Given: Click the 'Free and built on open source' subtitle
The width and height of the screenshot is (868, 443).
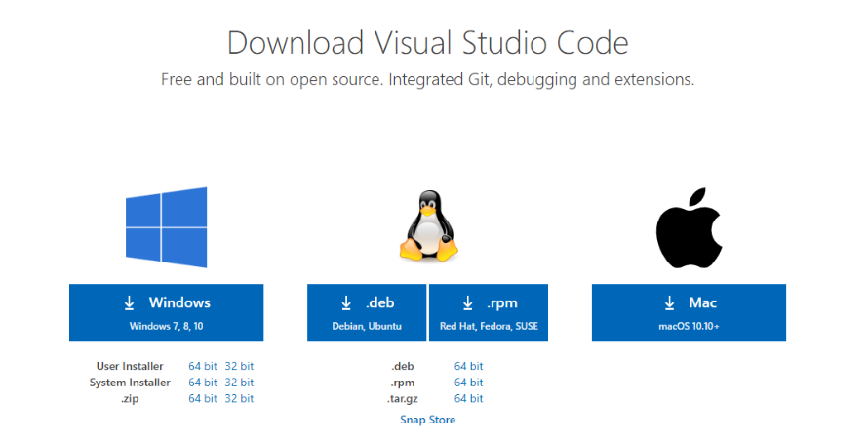Looking at the screenshot, I should tap(428, 80).
